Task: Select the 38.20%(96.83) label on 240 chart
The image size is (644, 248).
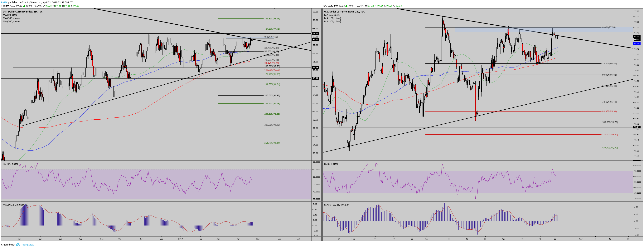Action: click(x=609, y=64)
